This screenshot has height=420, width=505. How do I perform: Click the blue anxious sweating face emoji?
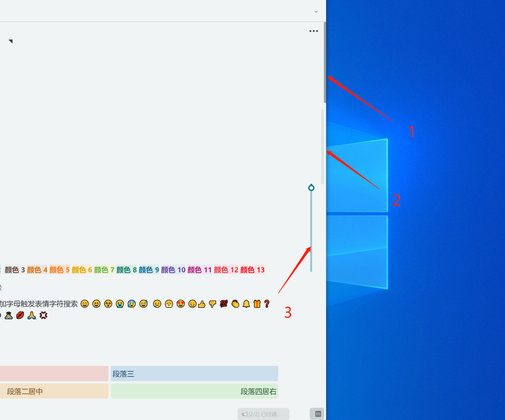pyautogui.click(x=132, y=304)
